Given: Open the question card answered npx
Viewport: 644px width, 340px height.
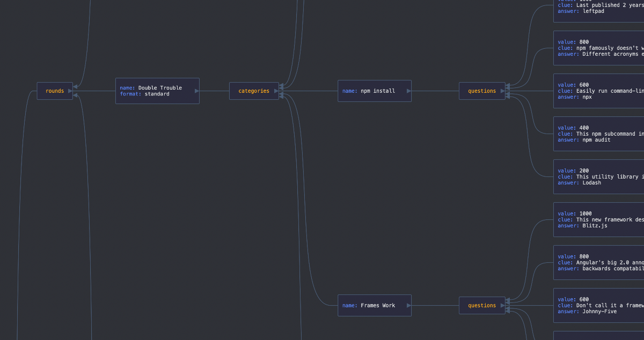Looking at the screenshot, I should 598,91.
